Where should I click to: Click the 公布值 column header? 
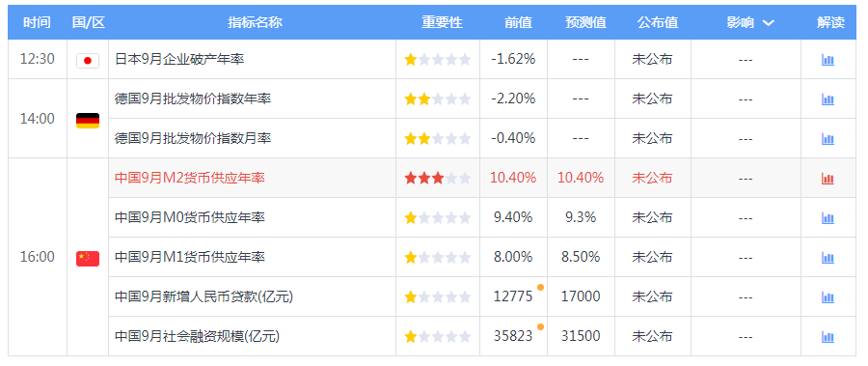[658, 22]
